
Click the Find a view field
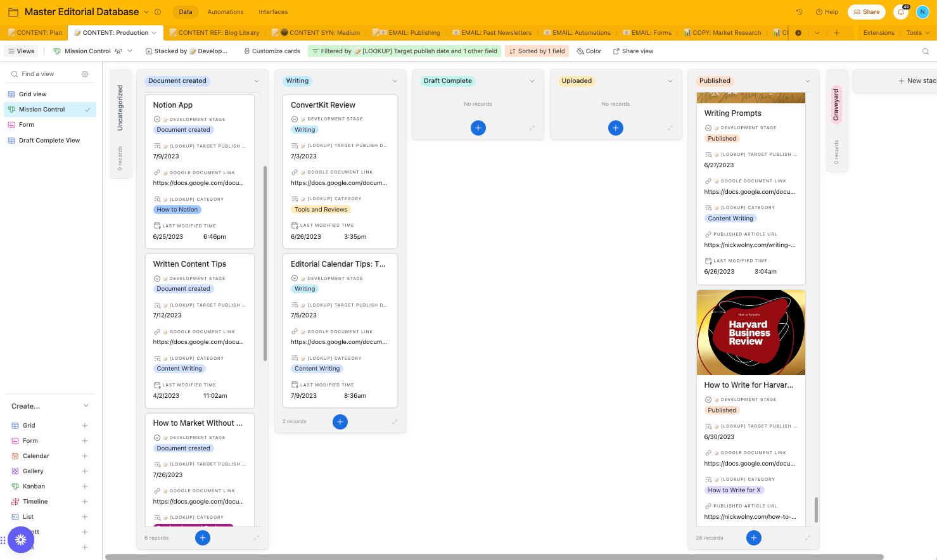click(43, 74)
